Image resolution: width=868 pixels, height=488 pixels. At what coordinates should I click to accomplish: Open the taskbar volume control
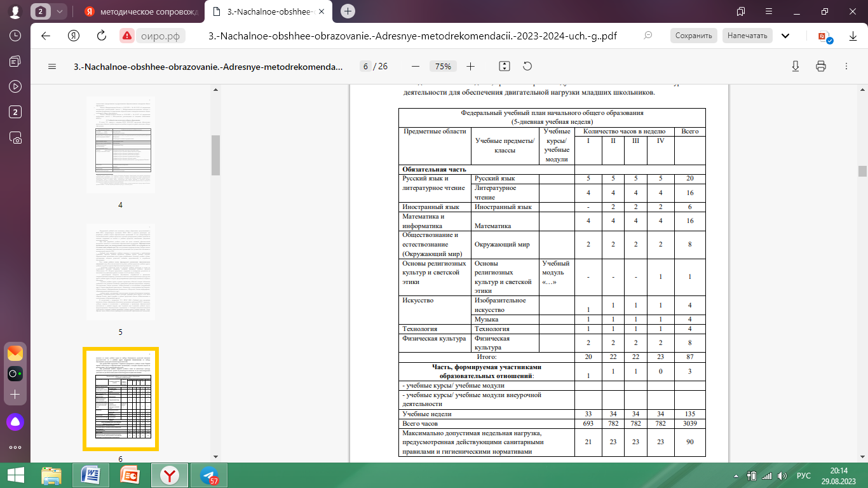[783, 475]
